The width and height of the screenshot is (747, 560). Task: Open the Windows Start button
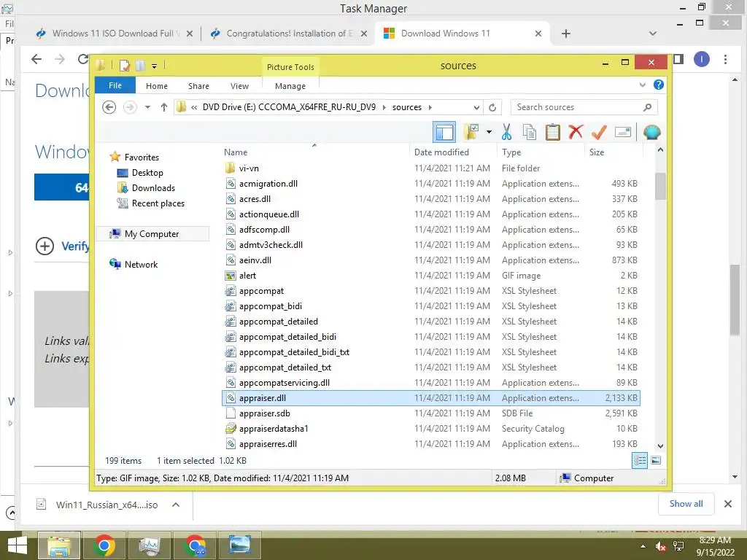pyautogui.click(x=18, y=545)
